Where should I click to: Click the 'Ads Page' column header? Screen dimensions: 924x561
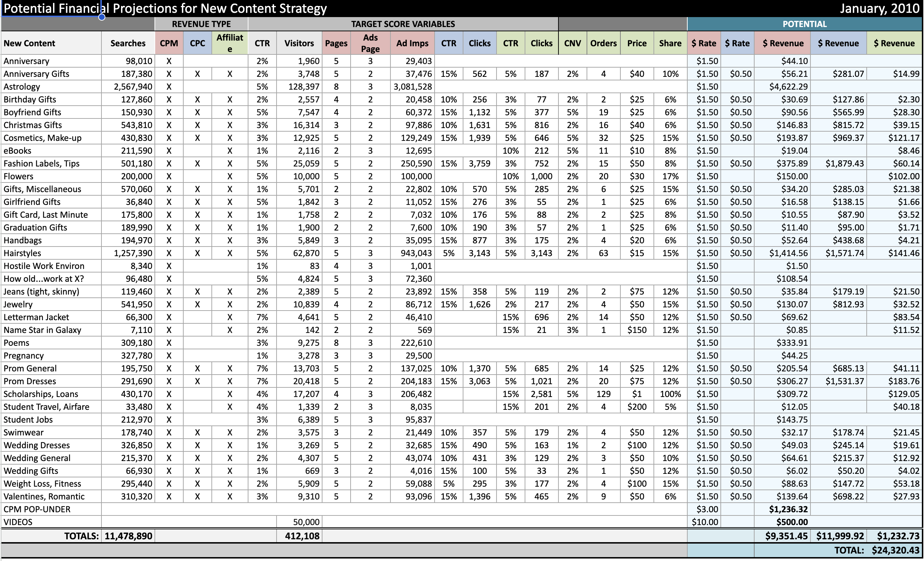coord(371,43)
